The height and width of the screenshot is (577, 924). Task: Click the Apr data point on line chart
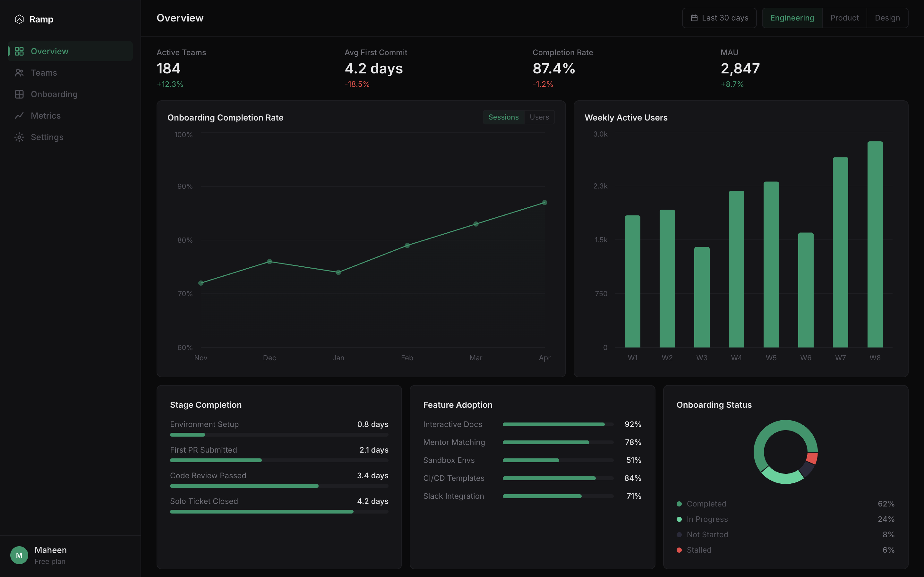click(544, 203)
